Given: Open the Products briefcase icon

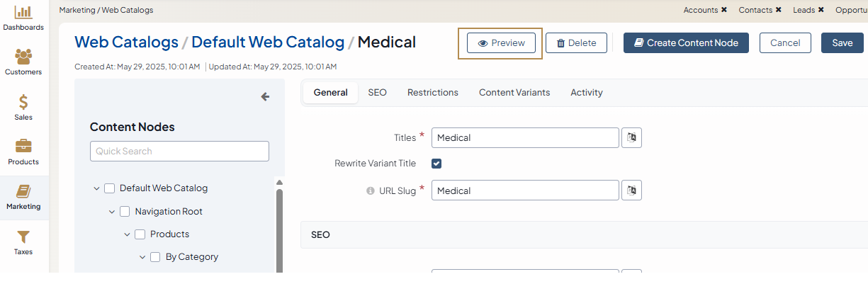Looking at the screenshot, I should pos(23,147).
